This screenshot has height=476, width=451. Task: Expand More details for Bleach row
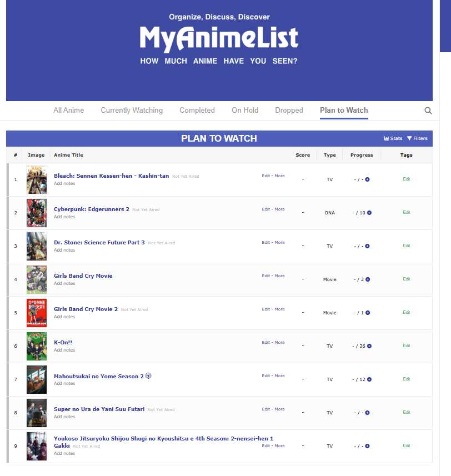click(279, 176)
